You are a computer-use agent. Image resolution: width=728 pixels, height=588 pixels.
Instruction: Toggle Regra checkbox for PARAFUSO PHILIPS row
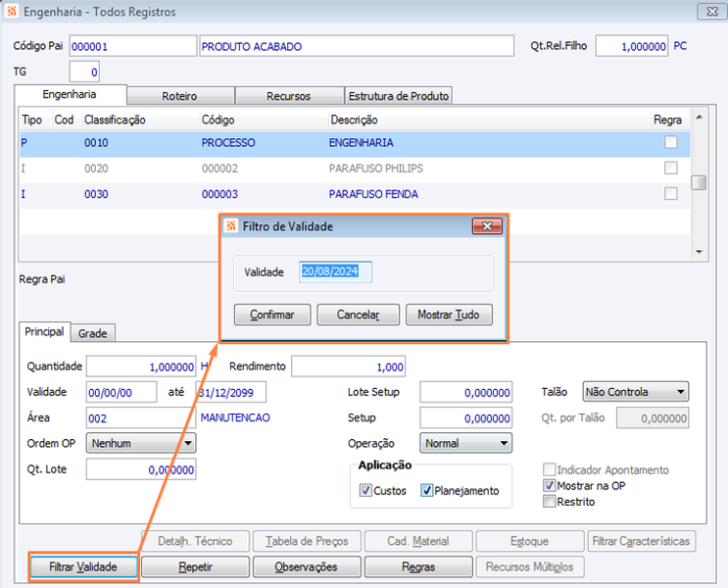[670, 168]
